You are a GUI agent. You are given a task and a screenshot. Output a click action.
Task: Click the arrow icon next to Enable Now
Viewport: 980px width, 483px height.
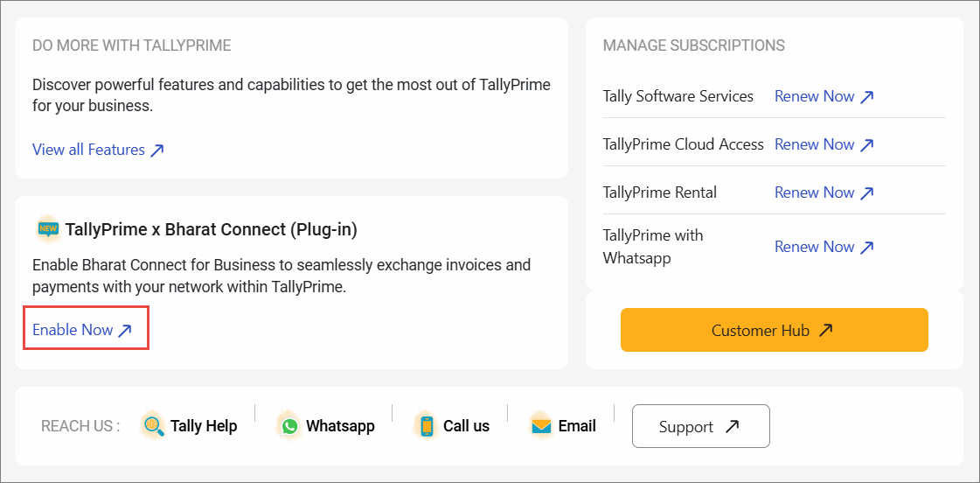point(125,331)
